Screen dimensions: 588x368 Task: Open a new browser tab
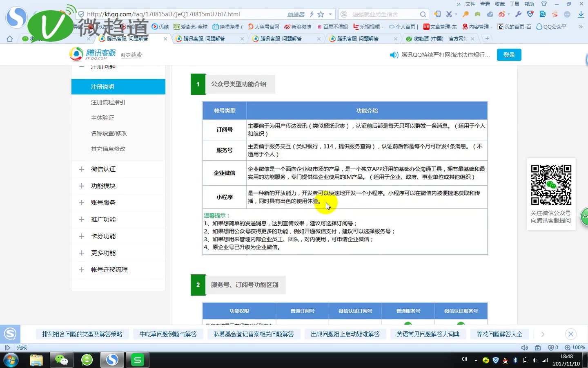point(487,38)
